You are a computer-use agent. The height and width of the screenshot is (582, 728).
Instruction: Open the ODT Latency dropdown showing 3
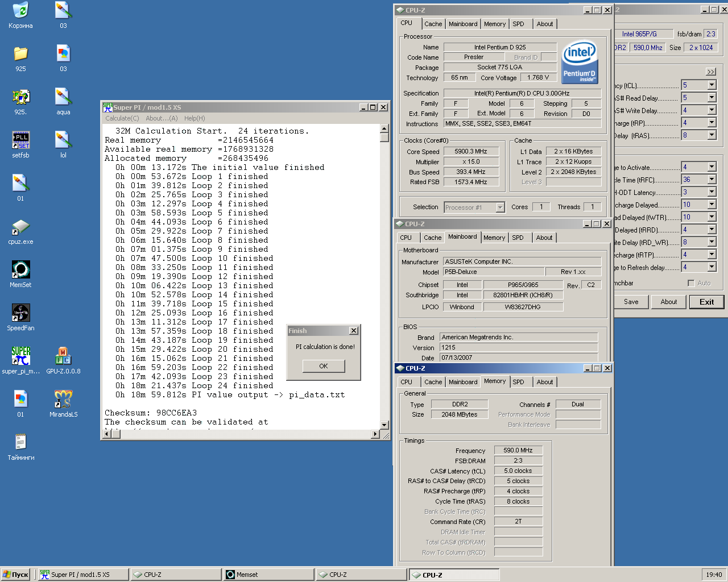coord(712,192)
